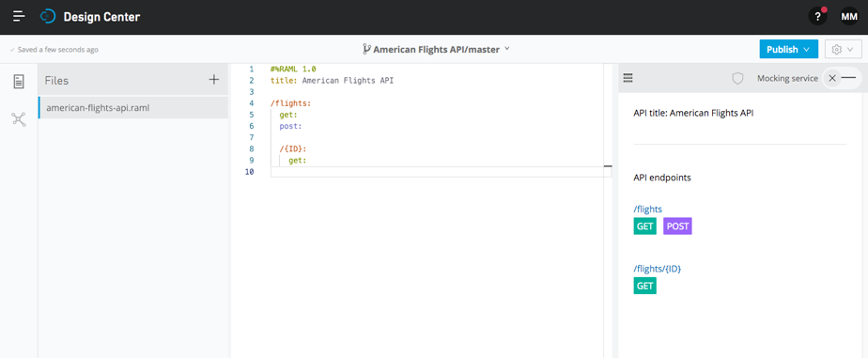Image resolution: width=868 pixels, height=358 pixels.
Task: Add a new file with plus icon
Action: click(x=213, y=80)
